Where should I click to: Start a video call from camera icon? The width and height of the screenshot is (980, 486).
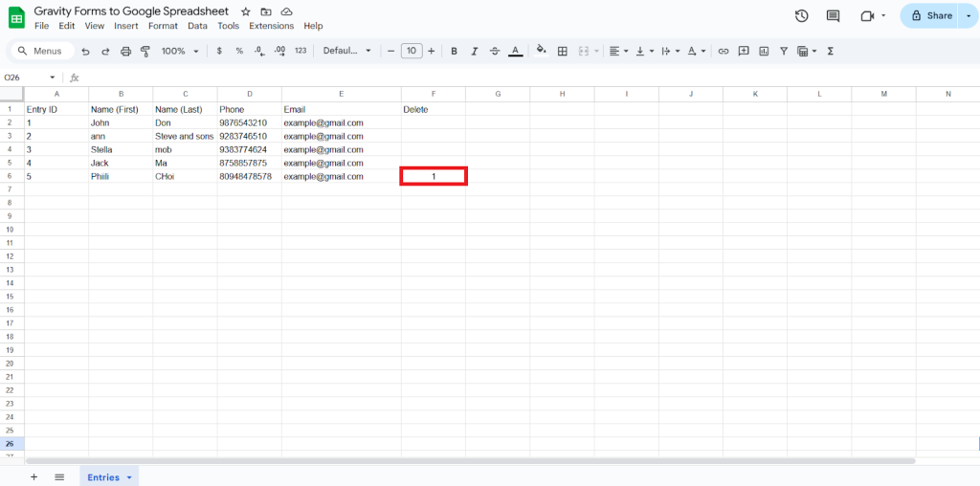point(867,16)
